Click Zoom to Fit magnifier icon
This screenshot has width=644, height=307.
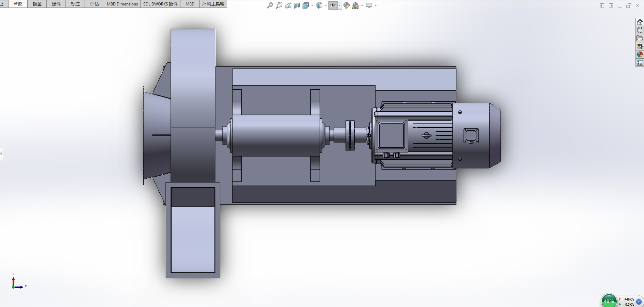270,5
